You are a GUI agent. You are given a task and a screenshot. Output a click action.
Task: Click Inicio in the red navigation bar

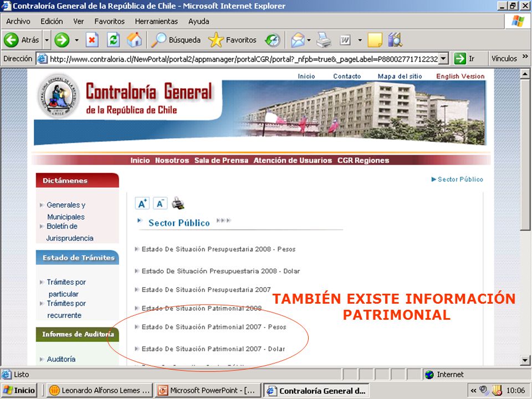[x=140, y=161]
